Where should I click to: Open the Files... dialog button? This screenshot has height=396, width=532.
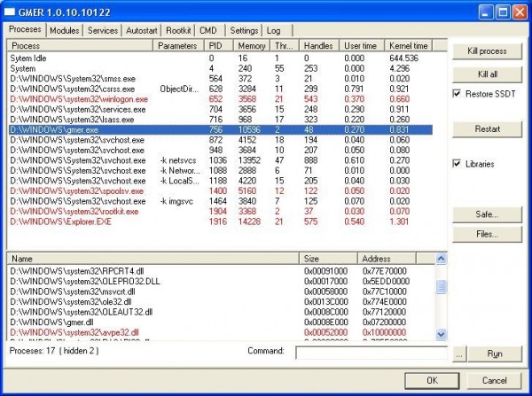click(x=486, y=234)
